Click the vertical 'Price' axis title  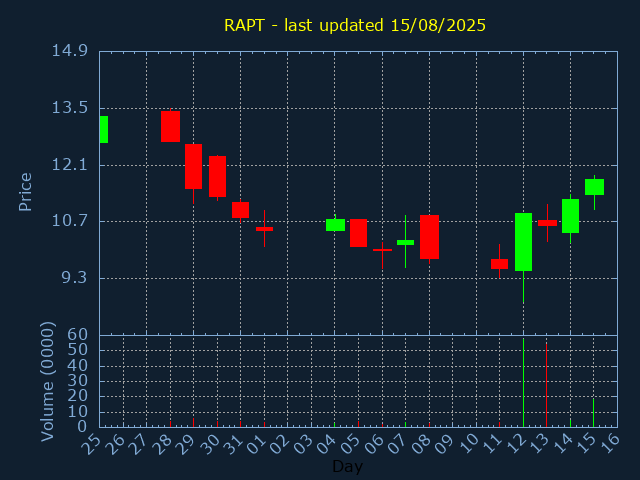point(25,192)
